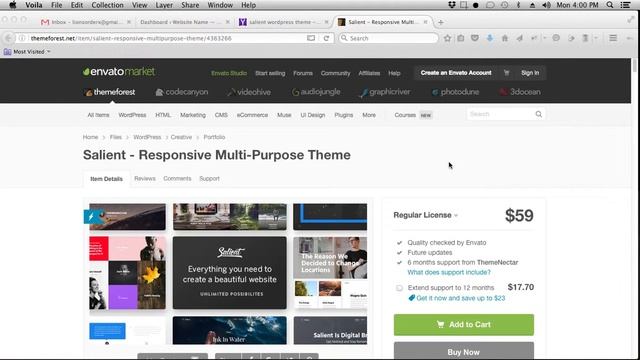Open new tab with plus button
Viewport: 640px width, 360px height.
440,22
